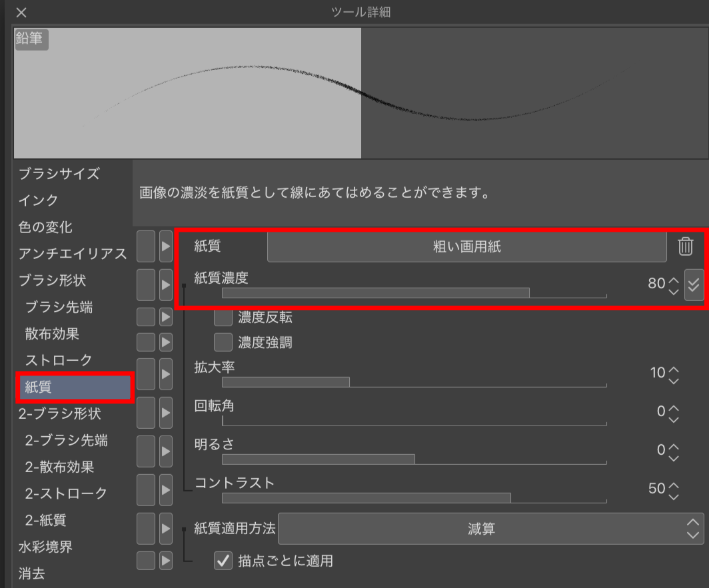This screenshot has height=588, width=709.
Task: Adjust the 拡大率 slider bar
Action: (414, 382)
